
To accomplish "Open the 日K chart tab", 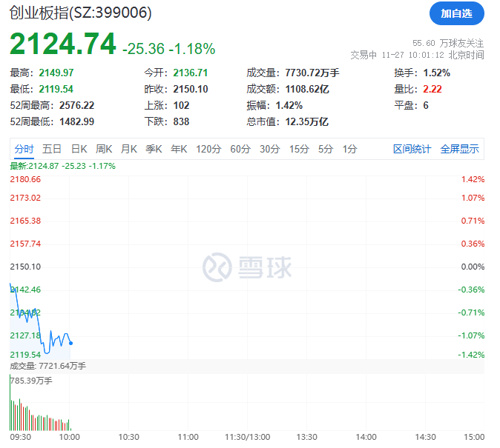I will click(x=79, y=149).
